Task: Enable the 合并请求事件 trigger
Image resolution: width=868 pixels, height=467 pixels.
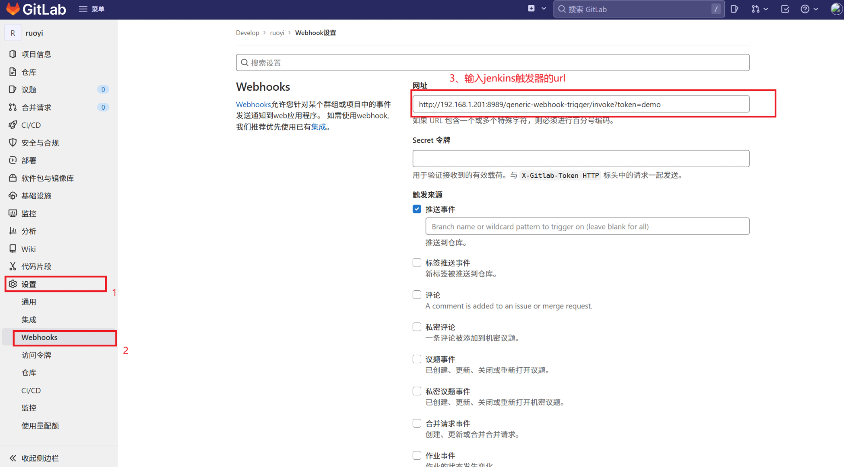Action: pos(417,423)
